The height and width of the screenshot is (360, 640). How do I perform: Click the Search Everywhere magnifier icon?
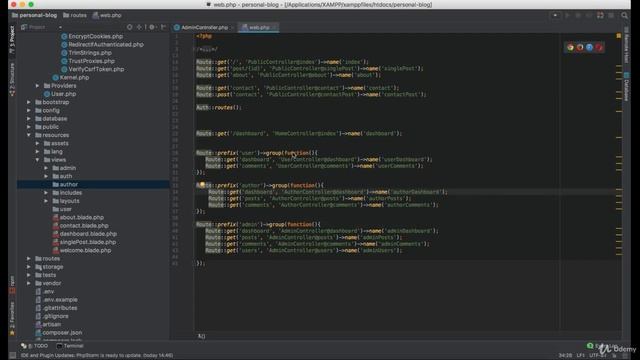tap(624, 16)
